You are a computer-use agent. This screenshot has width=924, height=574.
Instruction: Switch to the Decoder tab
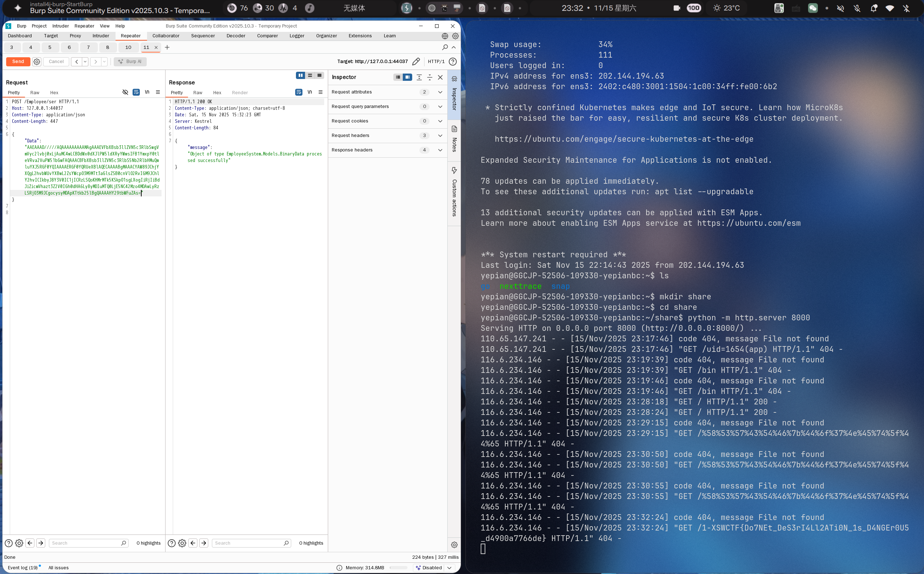point(236,36)
